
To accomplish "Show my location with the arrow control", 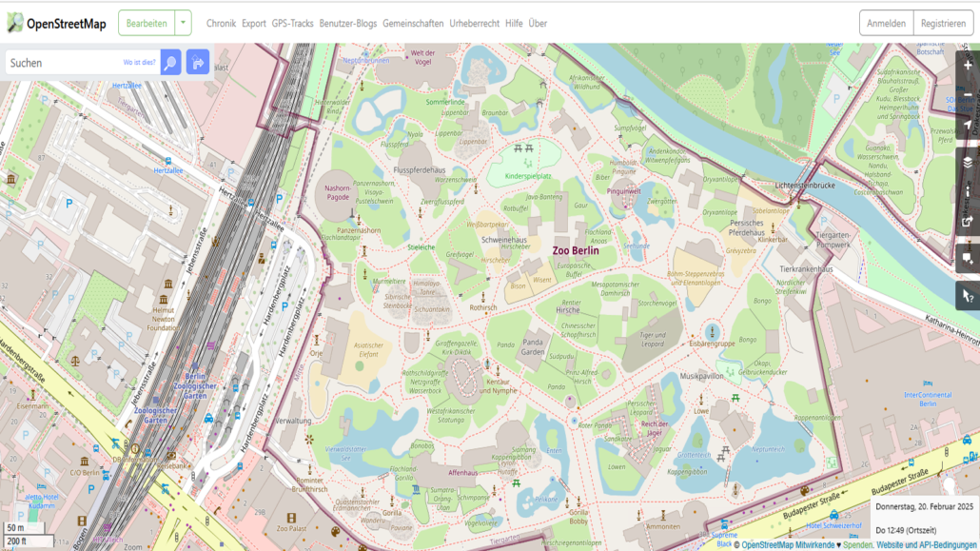I will point(968,125).
